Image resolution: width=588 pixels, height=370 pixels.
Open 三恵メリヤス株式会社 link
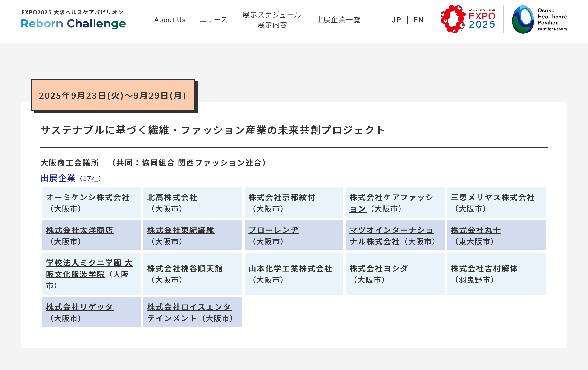tap(492, 197)
